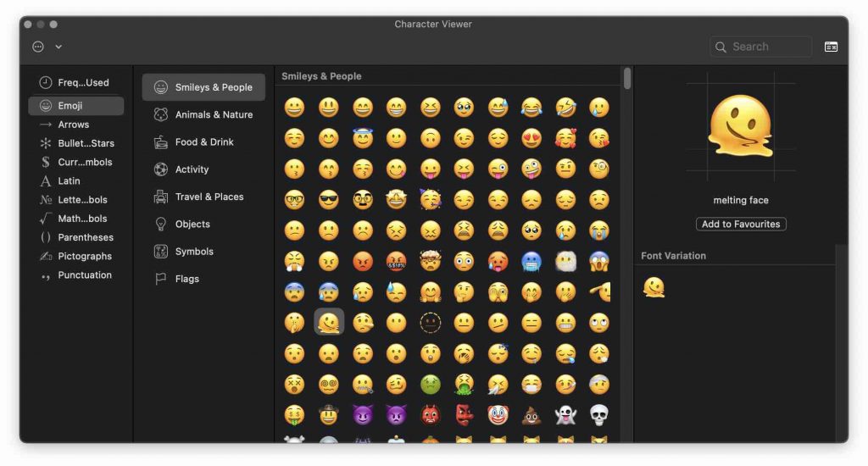Open the Freq...Used category

coord(75,82)
